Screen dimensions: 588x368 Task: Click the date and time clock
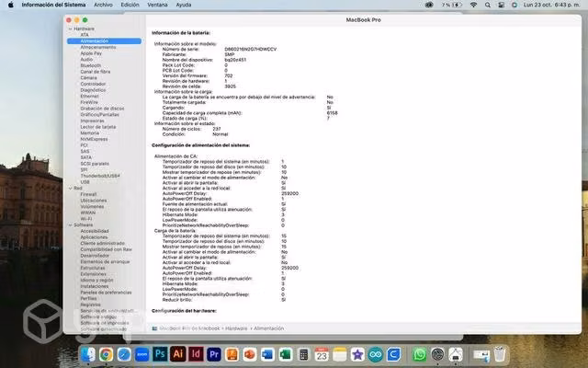point(551,5)
